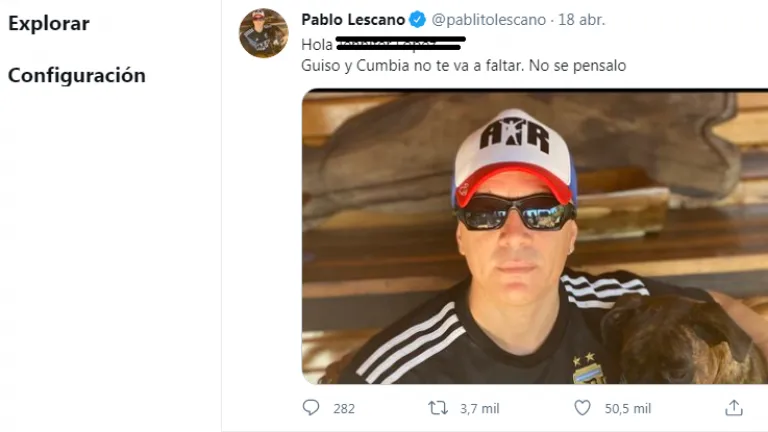Click the blacked-out mention after Hola
The width and height of the screenshot is (768, 432).
pos(400,44)
